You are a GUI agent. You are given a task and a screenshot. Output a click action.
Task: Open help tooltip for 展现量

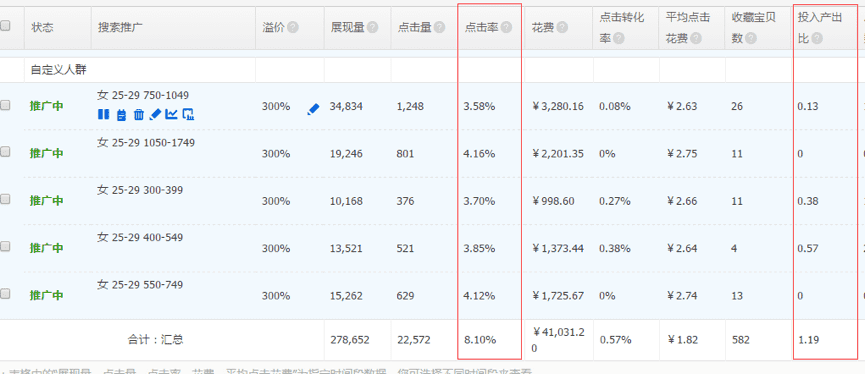tap(372, 28)
